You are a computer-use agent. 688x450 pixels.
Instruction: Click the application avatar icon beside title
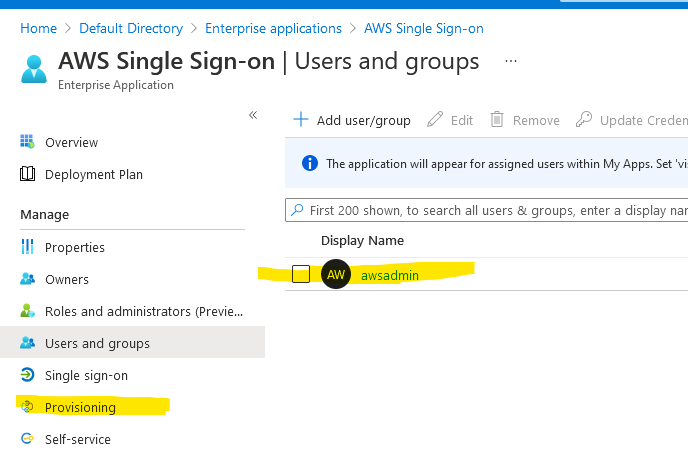point(34,69)
